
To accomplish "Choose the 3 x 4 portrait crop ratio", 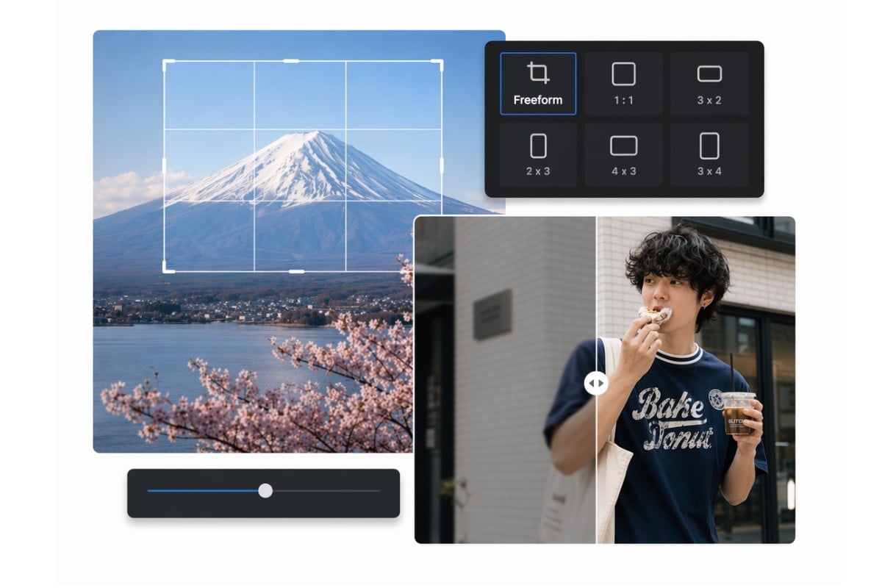I will (x=709, y=154).
